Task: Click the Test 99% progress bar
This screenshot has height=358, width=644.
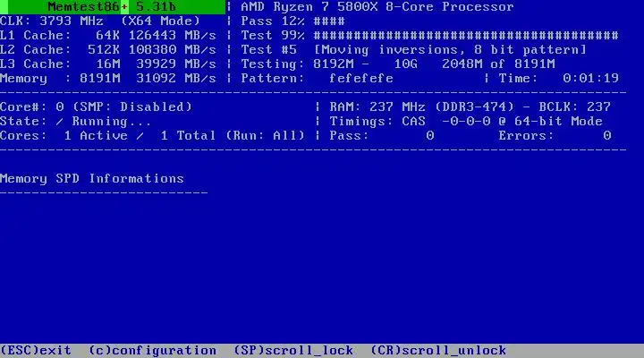Action: click(429, 35)
